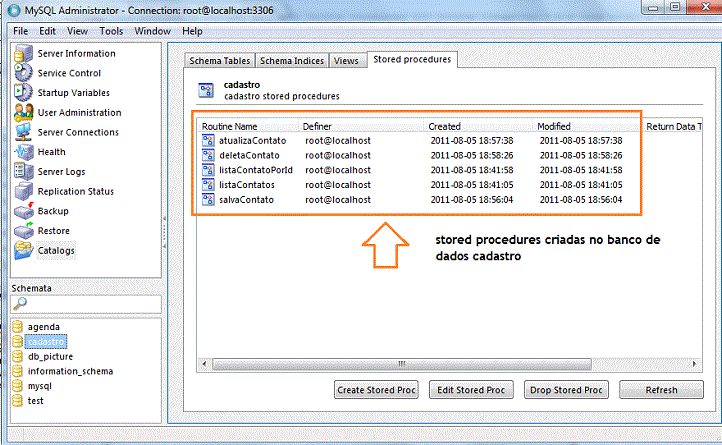Switch to the Schema Indices tab

pos(292,61)
